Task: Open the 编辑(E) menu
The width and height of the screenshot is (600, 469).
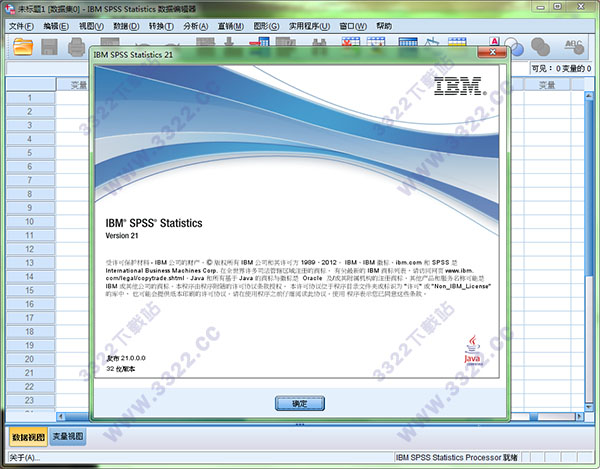Action: [56, 26]
